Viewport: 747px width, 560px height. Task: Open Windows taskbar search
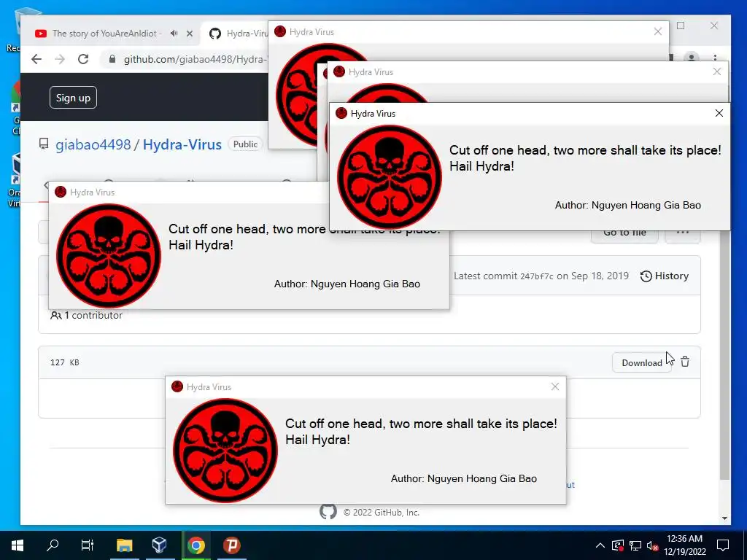[x=53, y=545]
